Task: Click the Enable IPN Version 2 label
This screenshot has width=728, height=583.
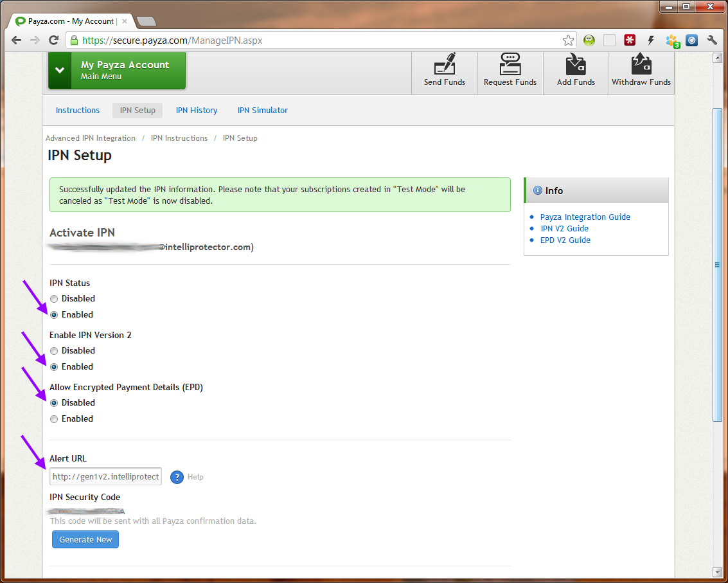Action: click(91, 335)
